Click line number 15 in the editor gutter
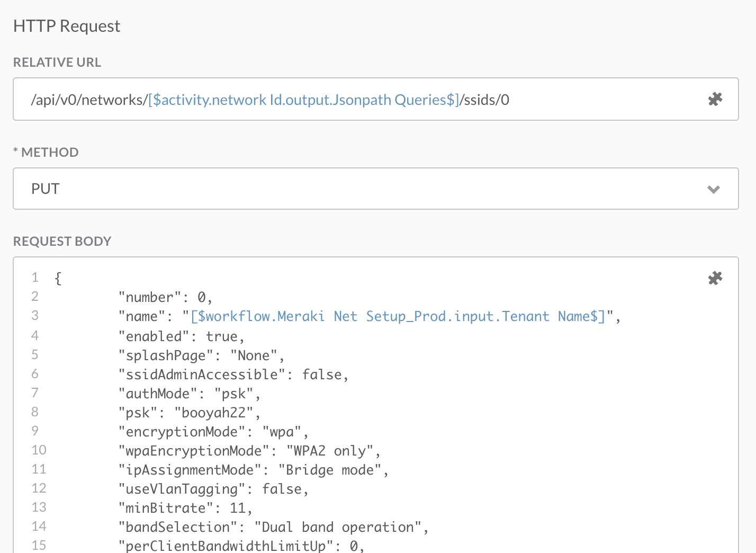Image resolution: width=756 pixels, height=553 pixels. point(39,546)
